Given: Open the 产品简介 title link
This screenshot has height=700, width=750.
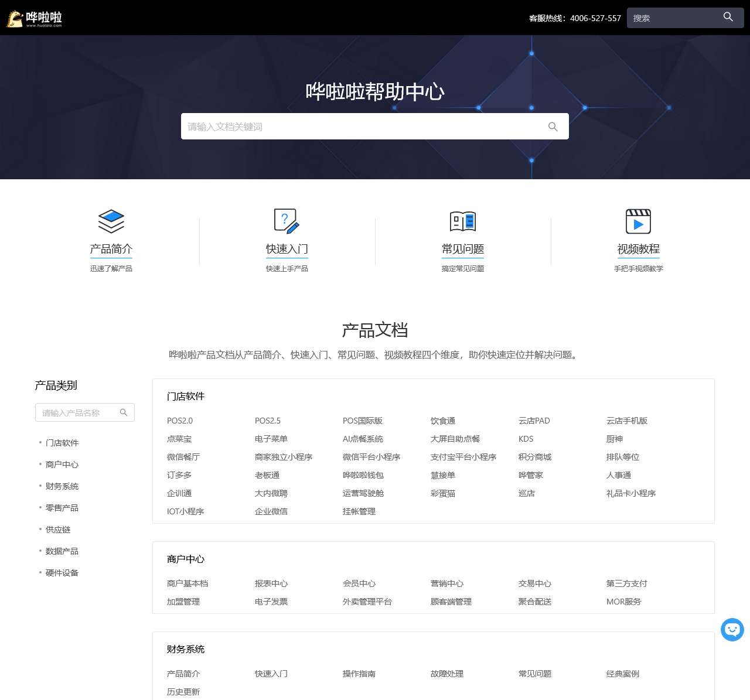Looking at the screenshot, I should click(x=111, y=249).
